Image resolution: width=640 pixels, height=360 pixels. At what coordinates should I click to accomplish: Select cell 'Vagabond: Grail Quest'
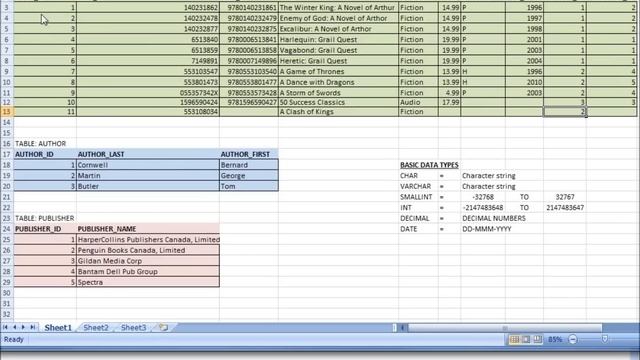[x=338, y=50]
